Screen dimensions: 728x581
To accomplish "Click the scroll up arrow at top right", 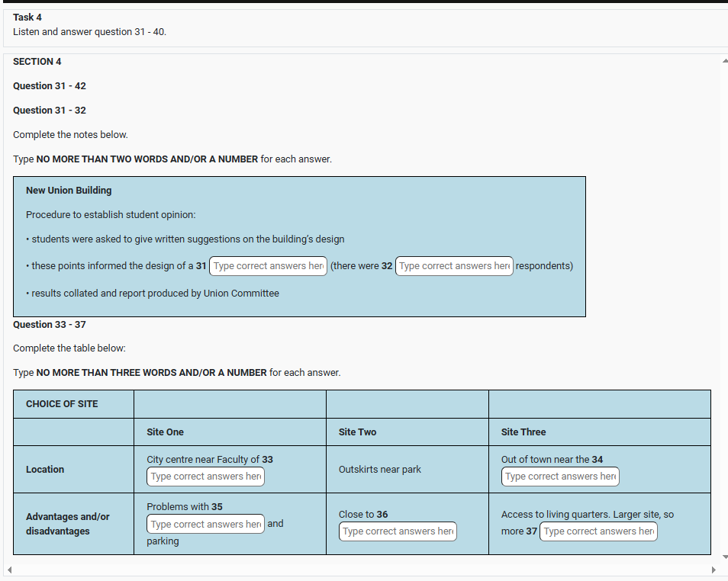I will tap(724, 60).
